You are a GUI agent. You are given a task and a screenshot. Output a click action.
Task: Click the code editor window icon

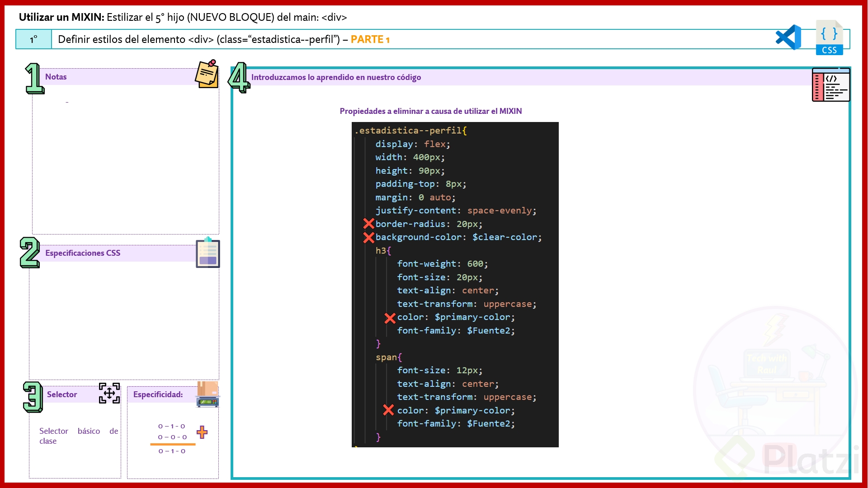coord(830,85)
